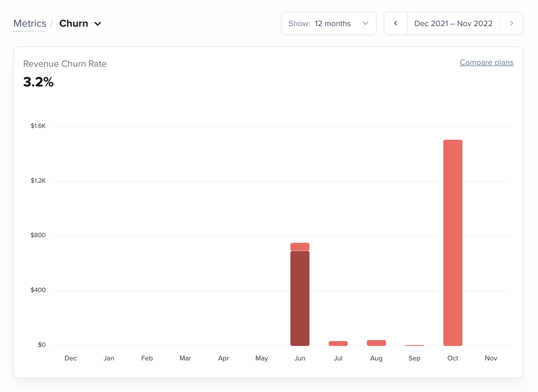Open the Compare plans link
538x392 pixels.
tap(486, 62)
